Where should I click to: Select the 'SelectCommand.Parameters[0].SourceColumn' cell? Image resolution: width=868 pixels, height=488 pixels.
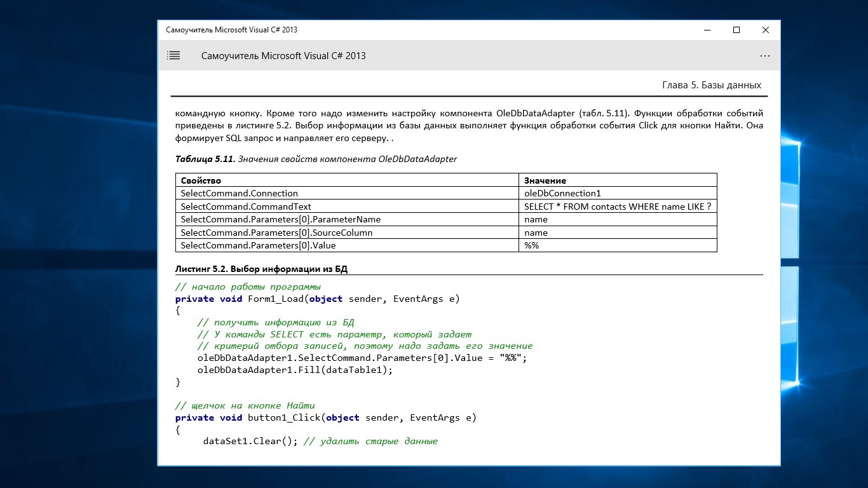347,233
